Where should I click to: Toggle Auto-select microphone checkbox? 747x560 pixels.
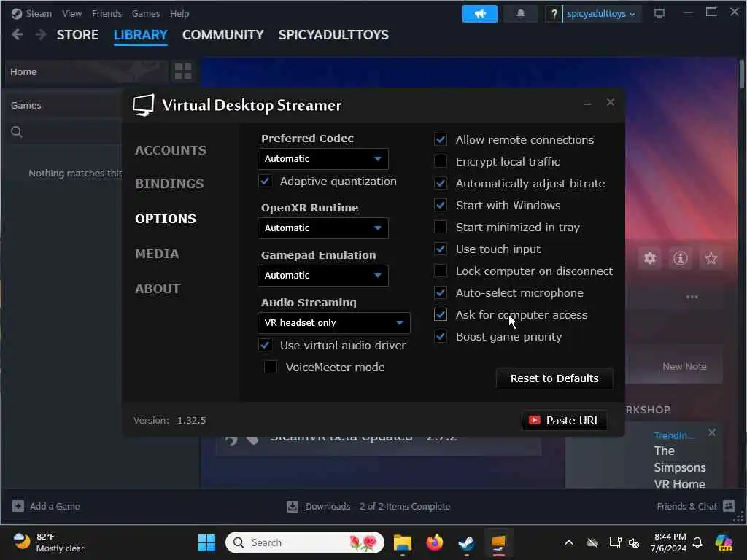pos(441,293)
